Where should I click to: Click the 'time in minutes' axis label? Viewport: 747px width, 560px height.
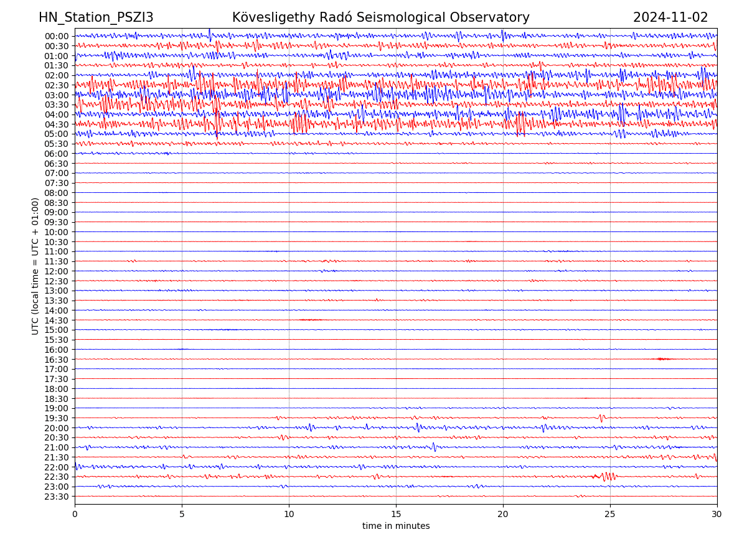(x=396, y=526)
